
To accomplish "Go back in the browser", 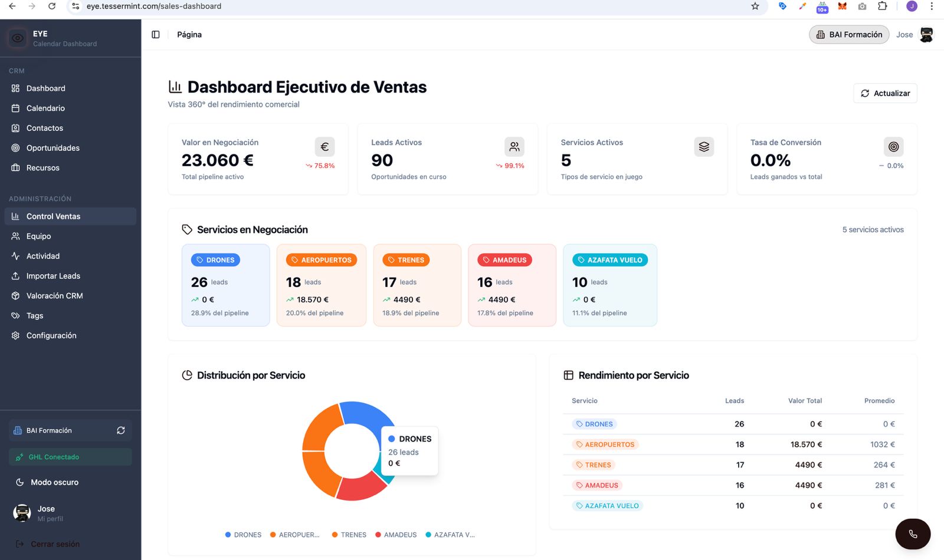I will (12, 6).
